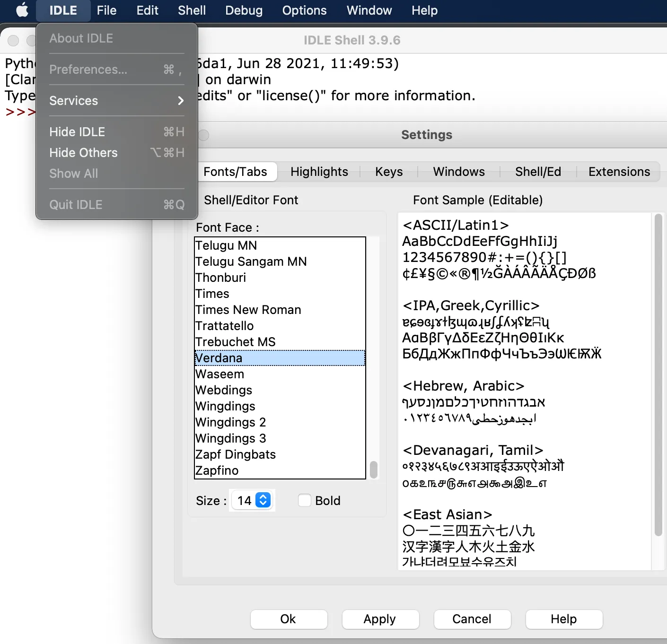Open the font Size dropdown

253,500
